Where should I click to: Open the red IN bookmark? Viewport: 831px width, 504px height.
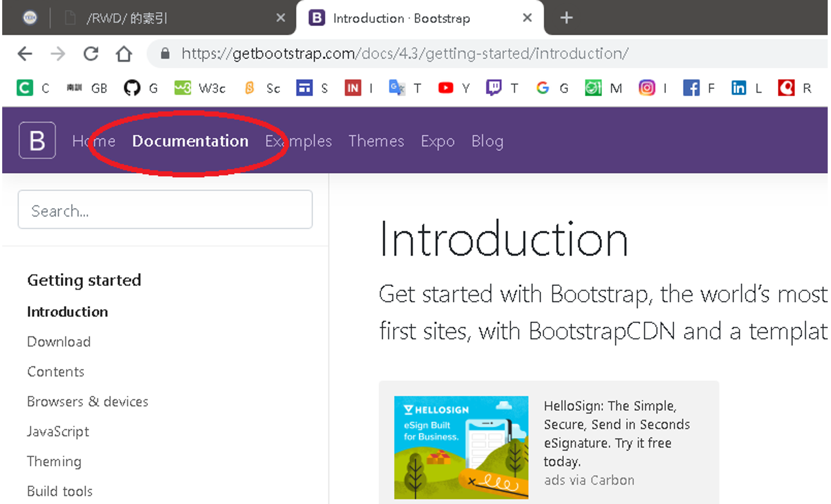(359, 88)
